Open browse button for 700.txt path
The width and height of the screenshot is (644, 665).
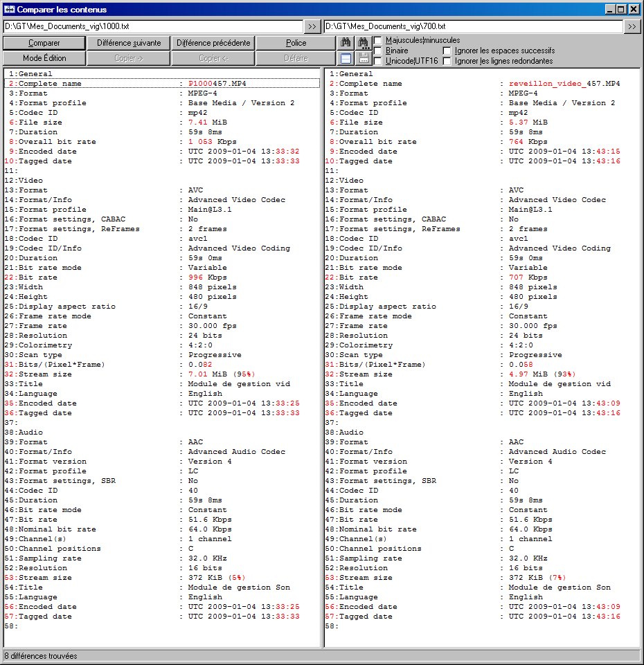point(632,26)
